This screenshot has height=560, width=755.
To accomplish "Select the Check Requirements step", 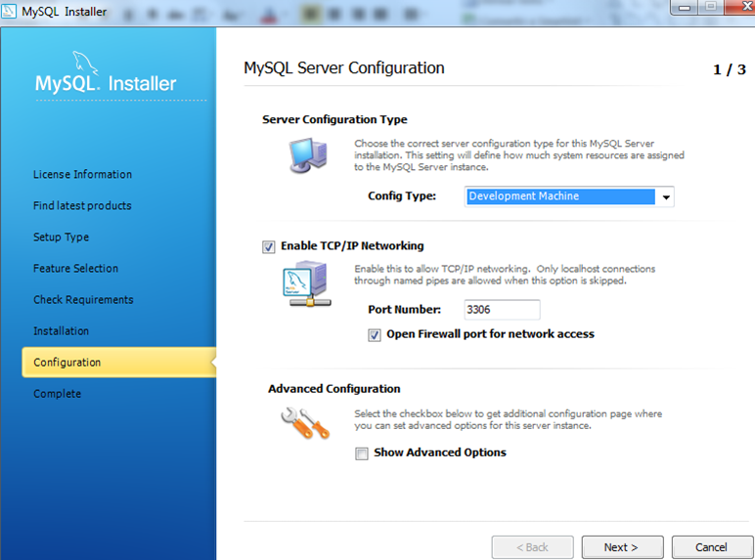I will [83, 300].
